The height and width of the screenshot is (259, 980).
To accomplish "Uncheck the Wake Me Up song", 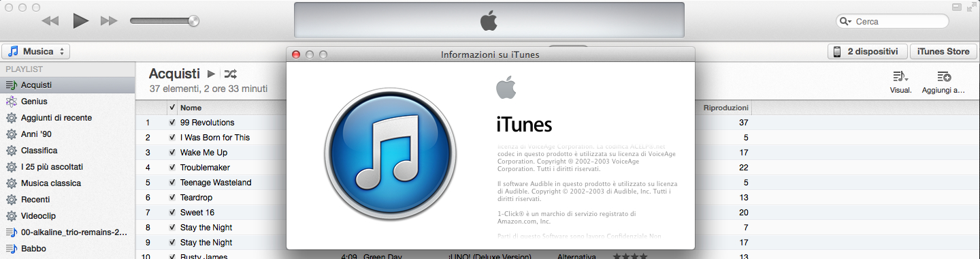I will click(x=172, y=153).
